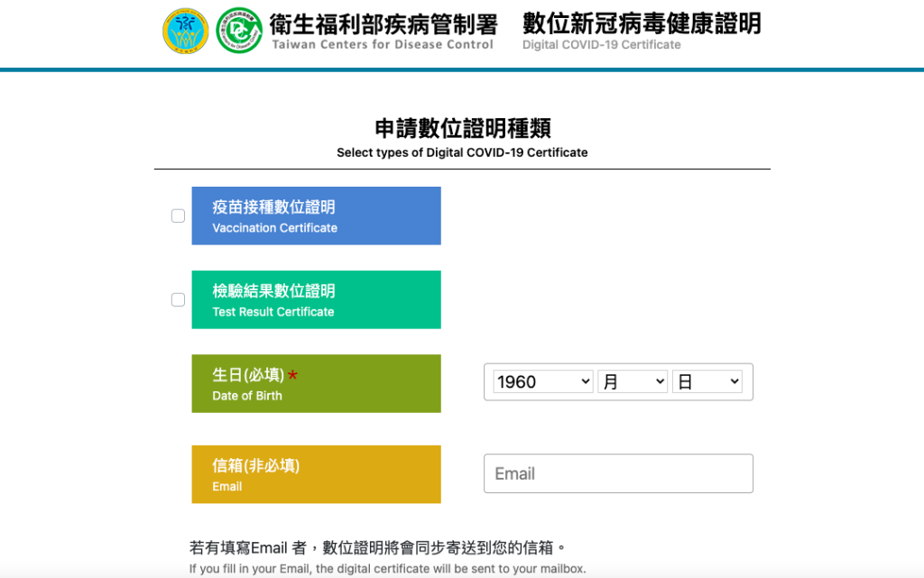The width and height of the screenshot is (924, 578).
Task: Tick the Vaccination Certificate checkbox
Action: (179, 216)
